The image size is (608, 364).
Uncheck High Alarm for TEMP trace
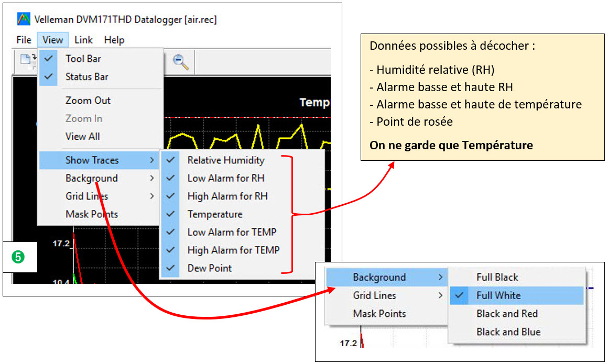coord(233,250)
